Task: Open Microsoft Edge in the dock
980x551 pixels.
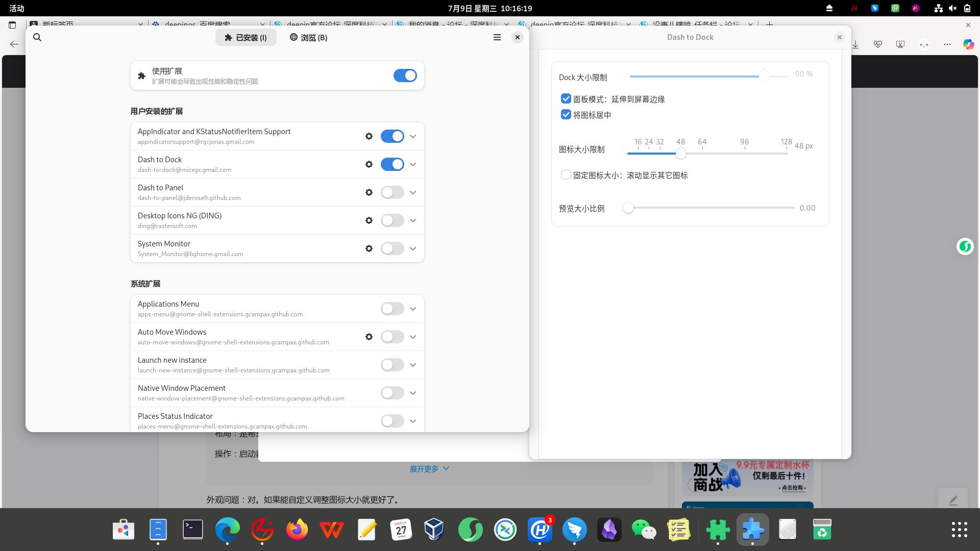Action: click(228, 530)
